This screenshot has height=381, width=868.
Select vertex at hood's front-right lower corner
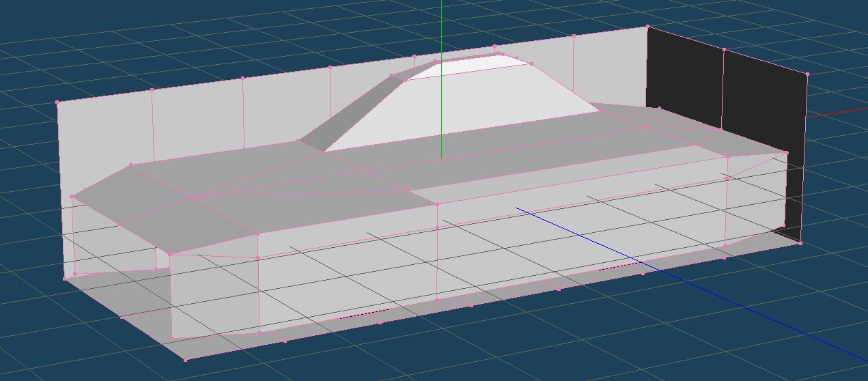coord(169,254)
